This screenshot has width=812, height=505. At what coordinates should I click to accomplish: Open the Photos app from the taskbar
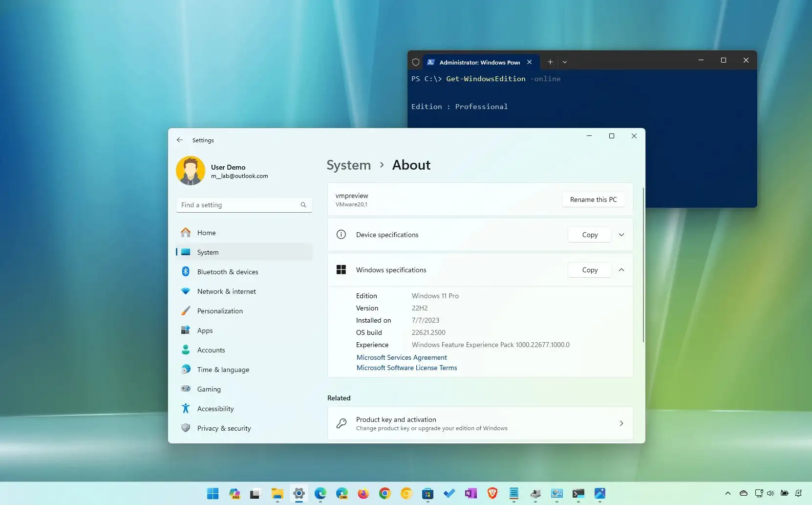pos(599,494)
